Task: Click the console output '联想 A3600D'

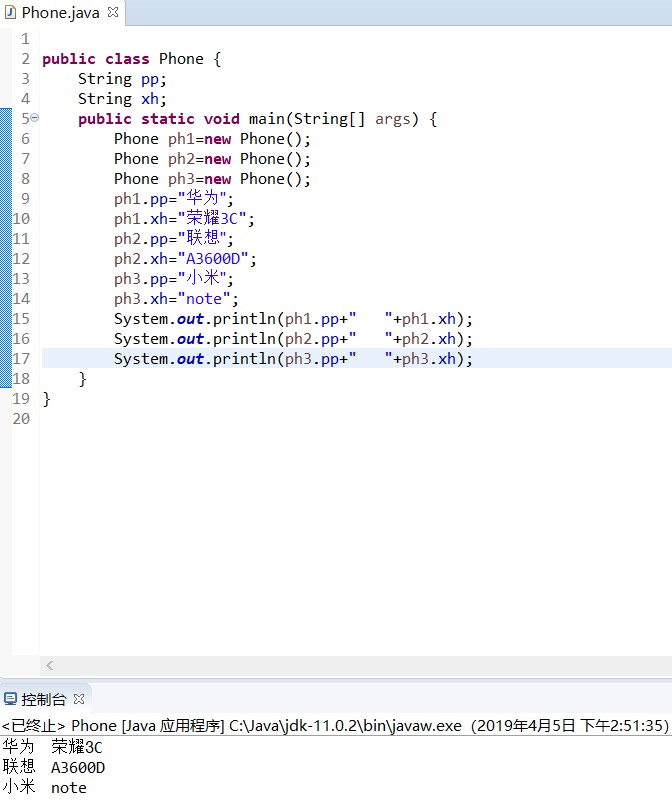Action: click(x=54, y=767)
